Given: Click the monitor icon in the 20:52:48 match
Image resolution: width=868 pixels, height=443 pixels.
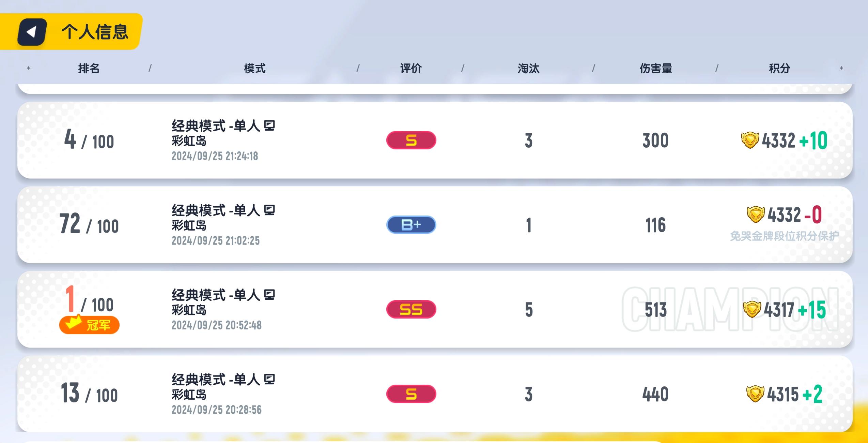Looking at the screenshot, I should pyautogui.click(x=269, y=295).
